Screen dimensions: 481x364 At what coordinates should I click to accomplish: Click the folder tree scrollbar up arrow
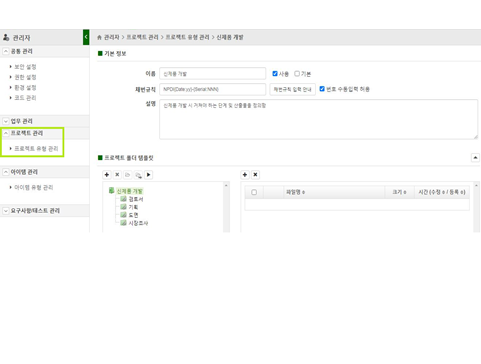(x=226, y=185)
